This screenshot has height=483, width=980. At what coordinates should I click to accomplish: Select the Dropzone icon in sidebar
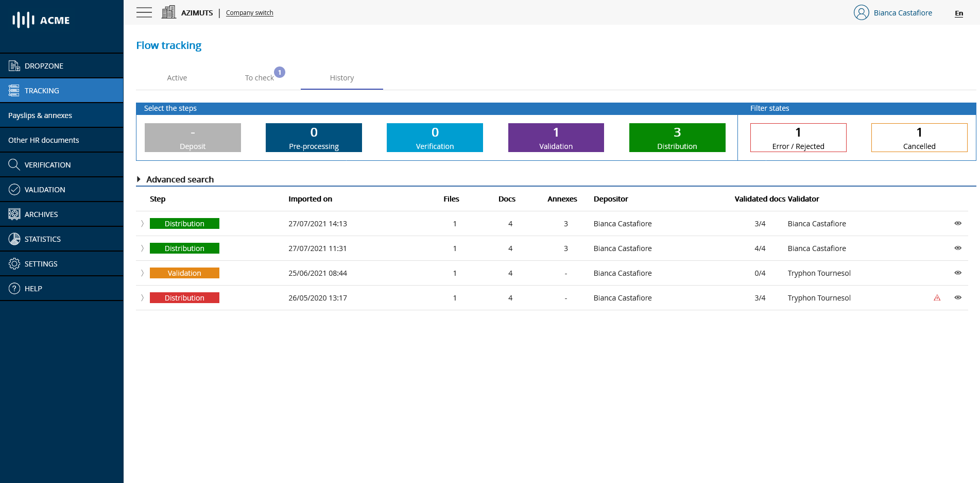tap(14, 65)
